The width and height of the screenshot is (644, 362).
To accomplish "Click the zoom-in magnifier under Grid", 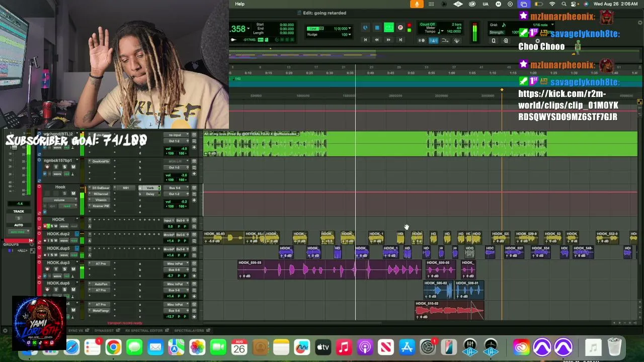I will 506,41.
